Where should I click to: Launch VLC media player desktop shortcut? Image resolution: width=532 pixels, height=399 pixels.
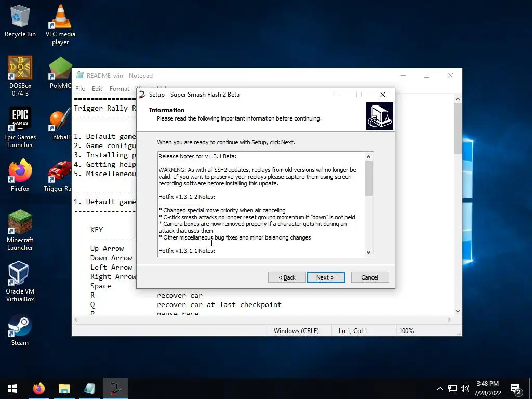pos(60,25)
